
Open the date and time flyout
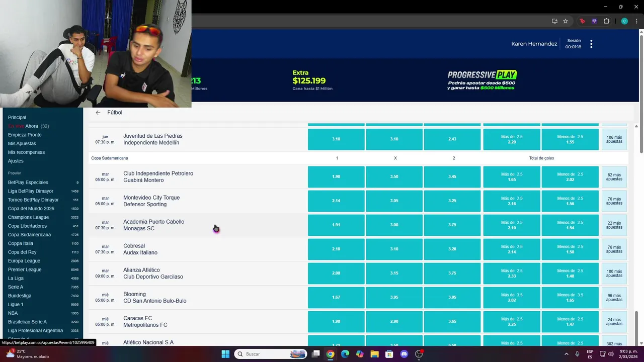[627, 354]
